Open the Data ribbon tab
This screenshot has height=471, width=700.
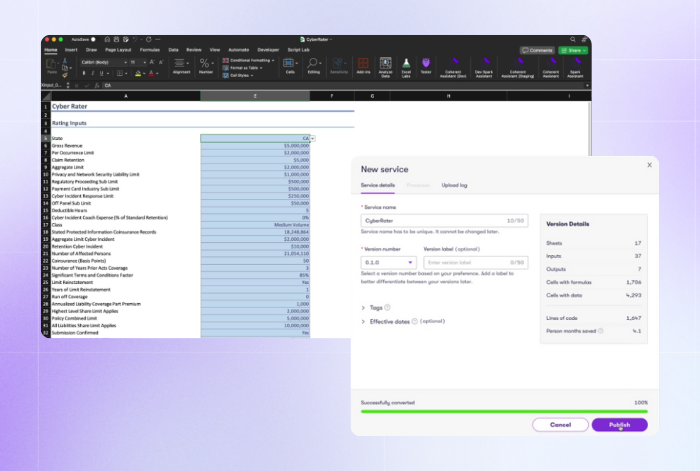[x=173, y=50]
